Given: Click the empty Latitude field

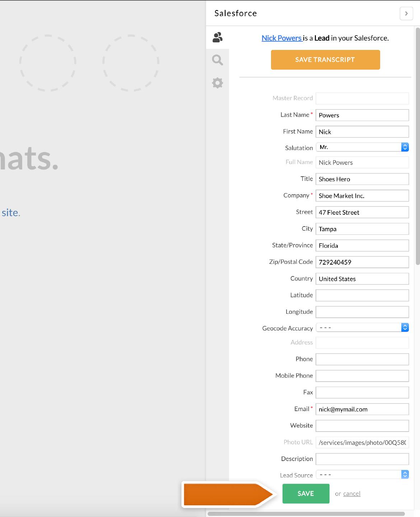Looking at the screenshot, I should pyautogui.click(x=362, y=295).
